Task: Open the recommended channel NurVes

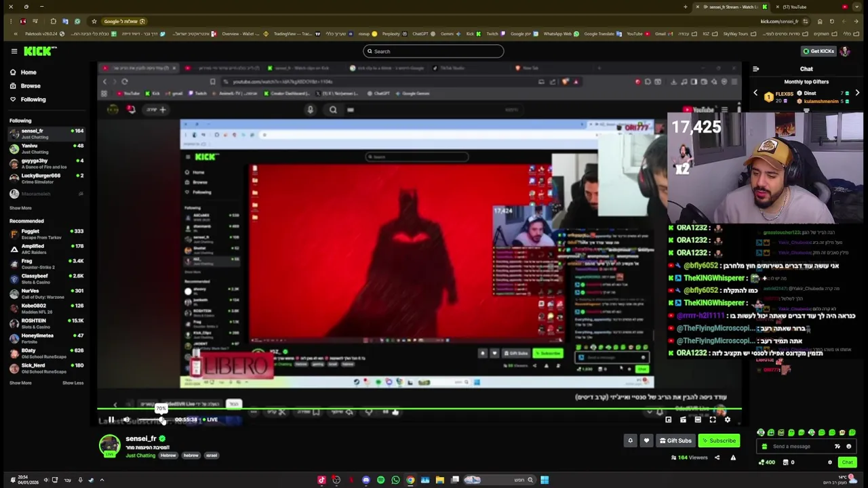Action: click(46, 293)
